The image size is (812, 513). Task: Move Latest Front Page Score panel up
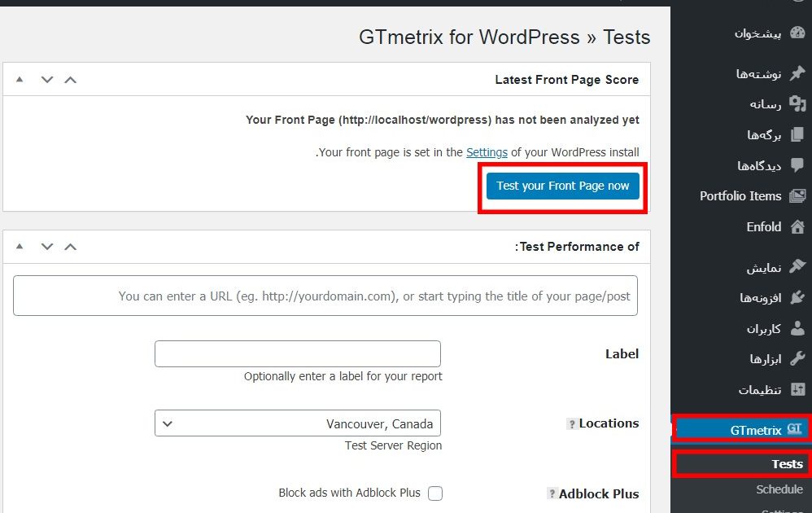click(x=71, y=79)
